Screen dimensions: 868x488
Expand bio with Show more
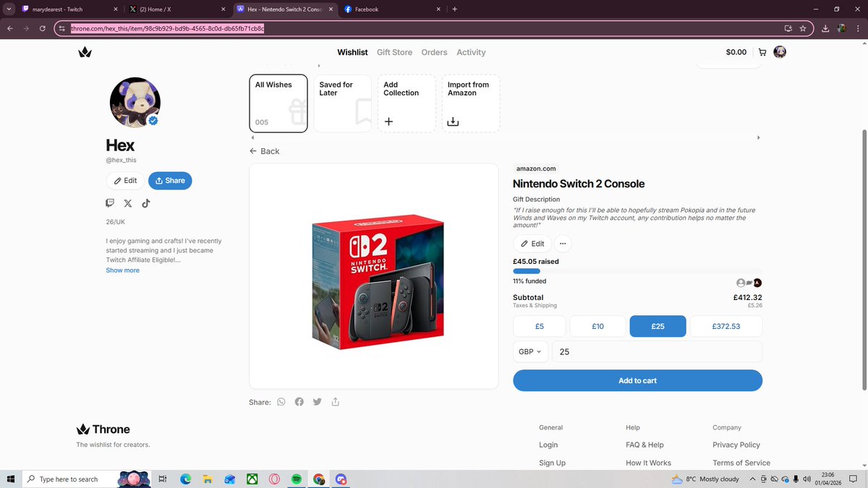point(123,270)
